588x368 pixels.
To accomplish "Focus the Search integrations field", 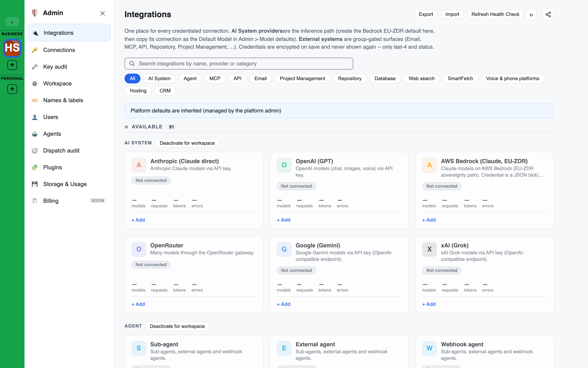I will 239,64.
